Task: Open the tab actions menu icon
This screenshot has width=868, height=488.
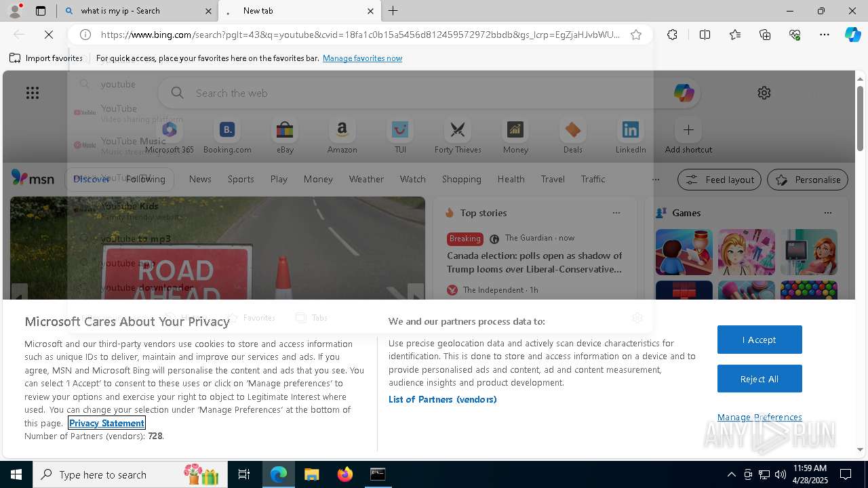Action: pos(41,11)
